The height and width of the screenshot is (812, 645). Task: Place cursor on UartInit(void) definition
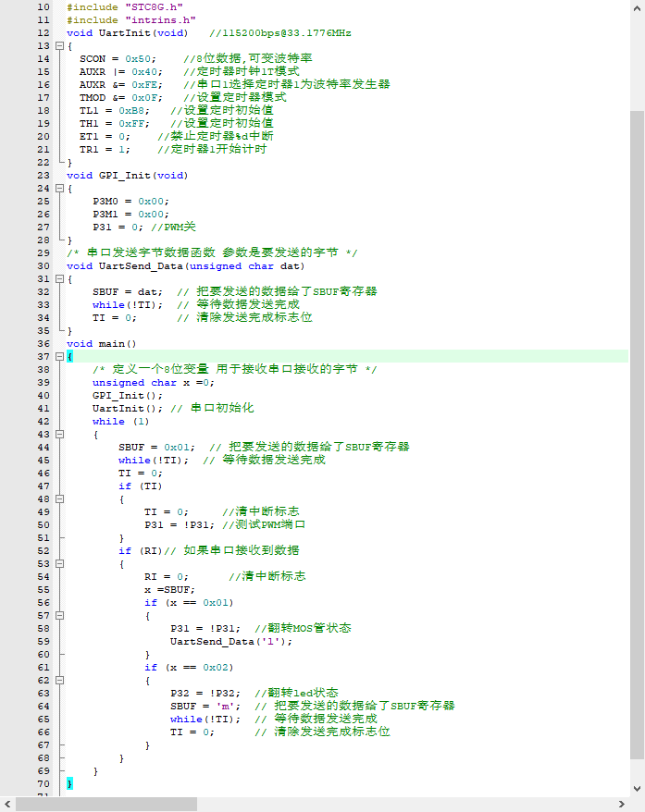click(x=127, y=32)
